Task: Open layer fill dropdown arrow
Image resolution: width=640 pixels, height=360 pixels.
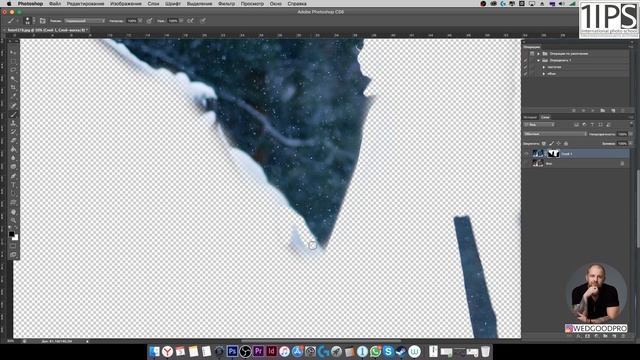Action: coord(631,143)
